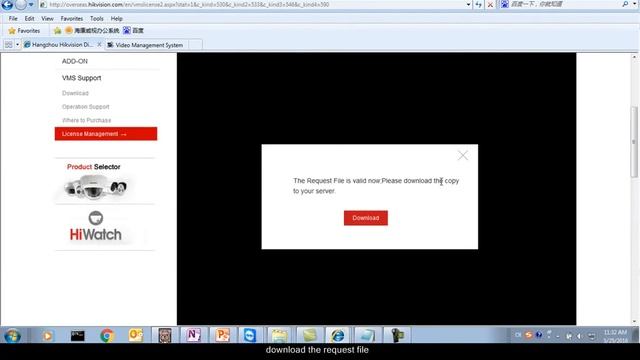
Task: Expand the address bar history dropdown
Action: pyautogui.click(x=469, y=4)
